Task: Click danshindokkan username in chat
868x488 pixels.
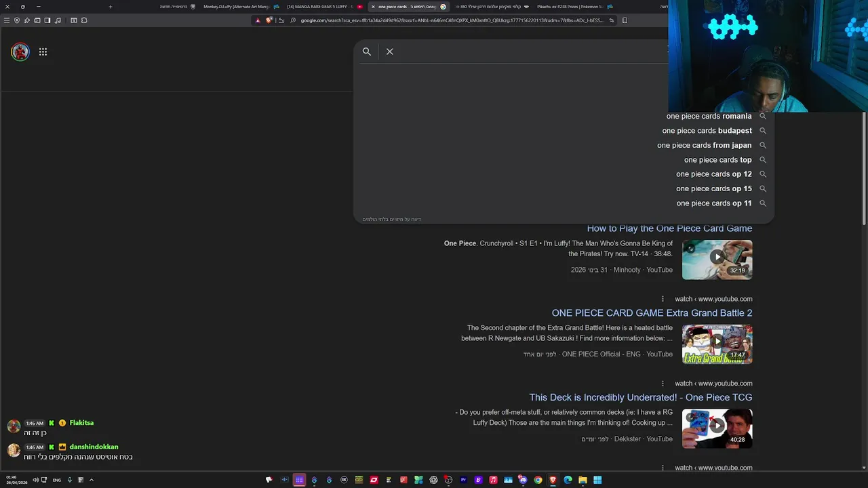Action: 94,447
